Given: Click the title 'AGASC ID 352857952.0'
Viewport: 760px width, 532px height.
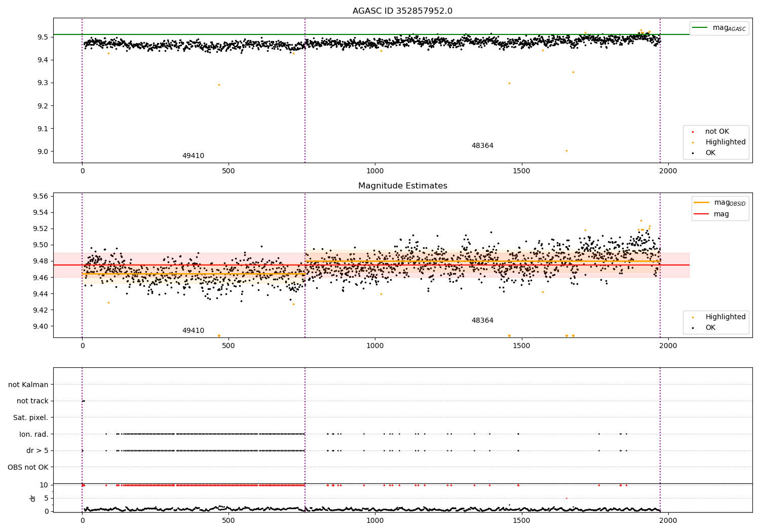Looking at the screenshot, I should [x=402, y=11].
